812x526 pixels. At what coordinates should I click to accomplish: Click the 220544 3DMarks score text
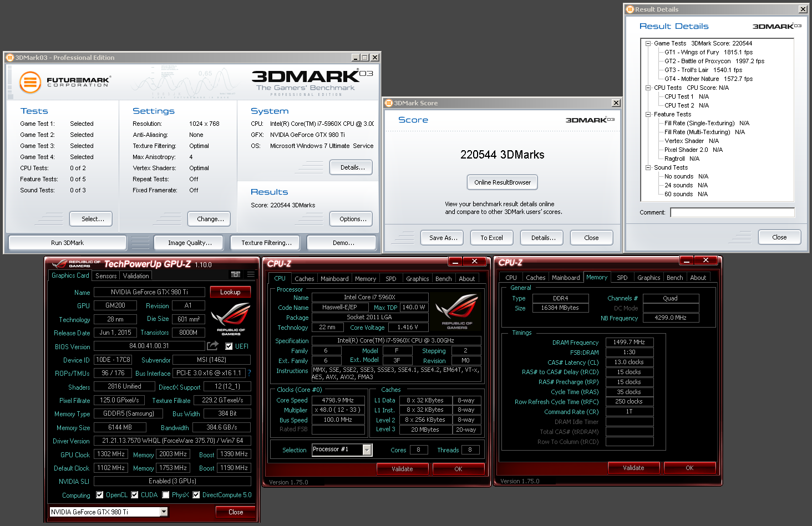[503, 155]
